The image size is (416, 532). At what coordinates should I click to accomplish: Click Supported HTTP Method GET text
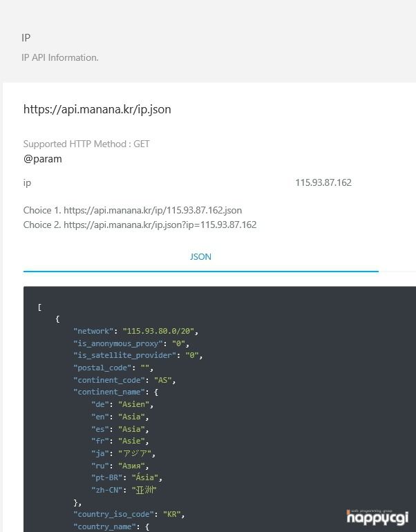pyautogui.click(x=86, y=144)
